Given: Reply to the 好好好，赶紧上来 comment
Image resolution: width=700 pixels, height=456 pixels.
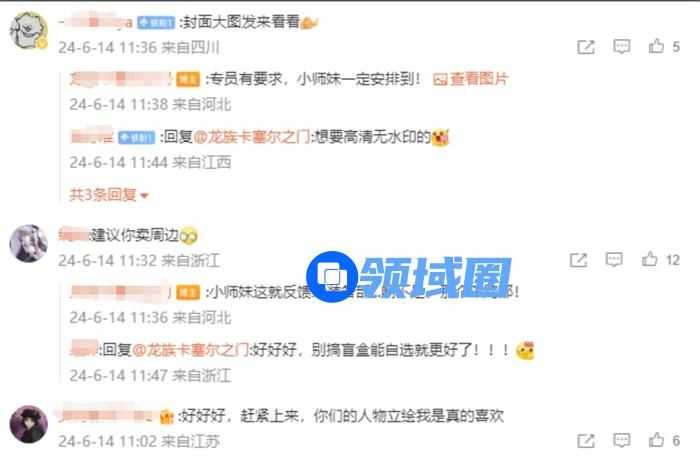Looking at the screenshot, I should pyautogui.click(x=621, y=440).
